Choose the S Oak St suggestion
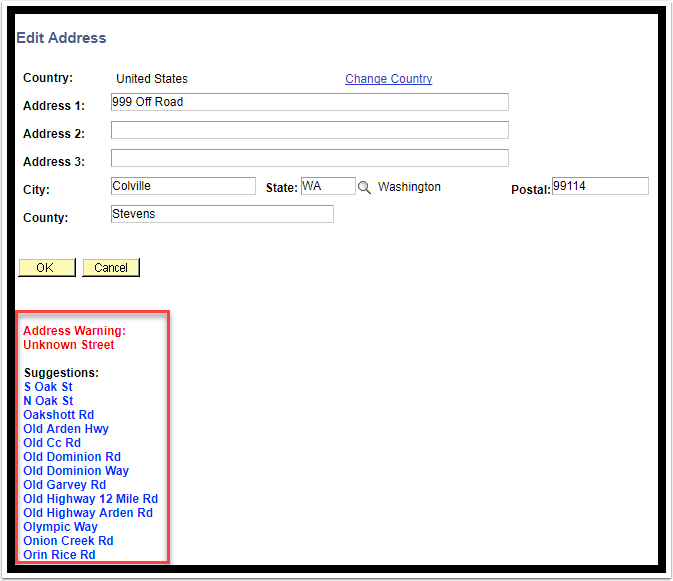Image resolution: width=673 pixels, height=581 pixels. 48,387
